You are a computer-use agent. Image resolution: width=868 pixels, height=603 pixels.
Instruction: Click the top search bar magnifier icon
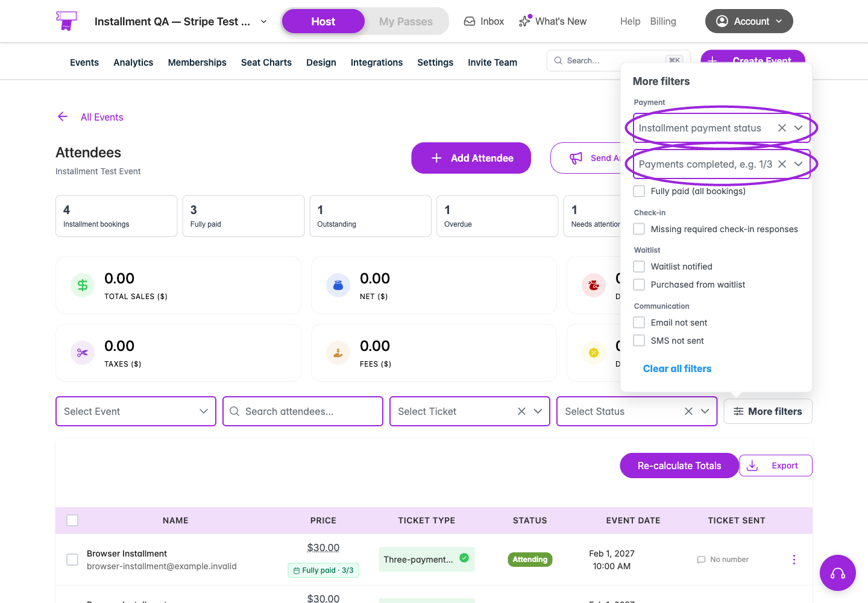pos(558,60)
